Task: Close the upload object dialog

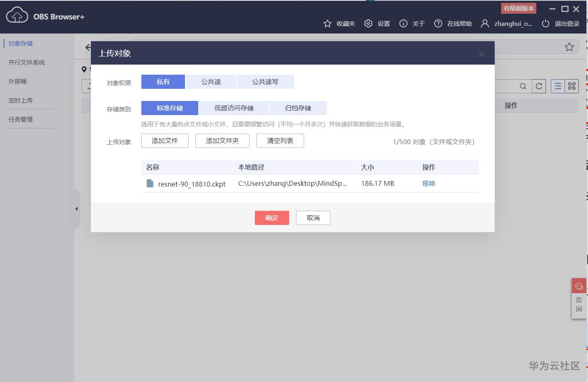Action: [x=481, y=54]
